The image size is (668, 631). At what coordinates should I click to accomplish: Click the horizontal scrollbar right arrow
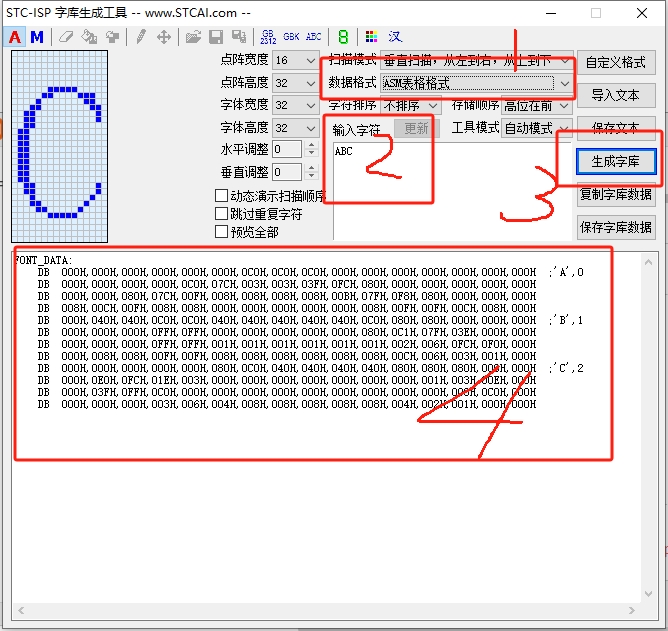point(632,611)
